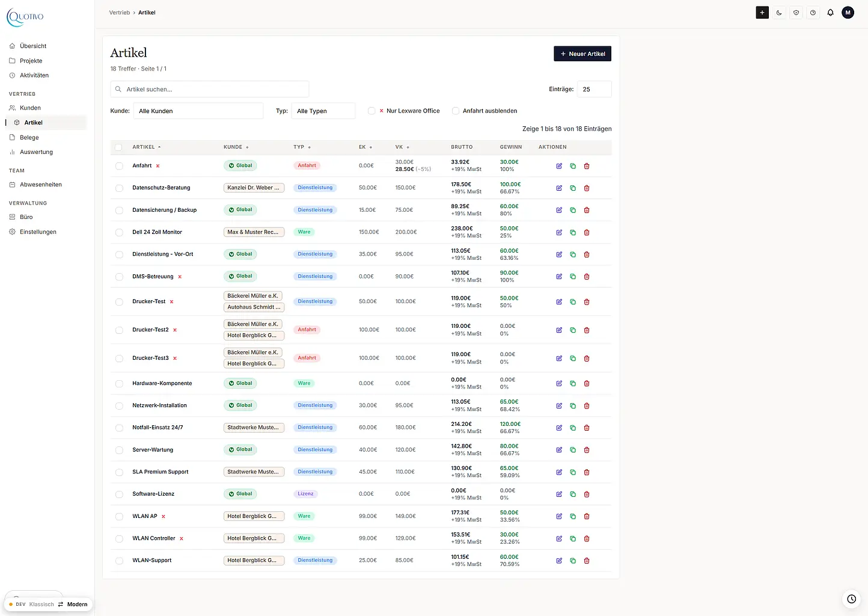Select the DMS-Betreuung row checkbox

tap(119, 277)
